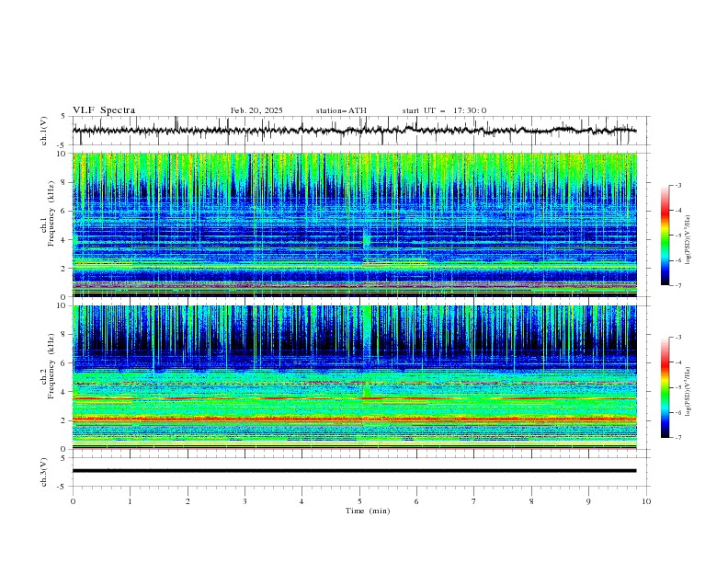Click the ch.1 color scale bar

(x=665, y=236)
